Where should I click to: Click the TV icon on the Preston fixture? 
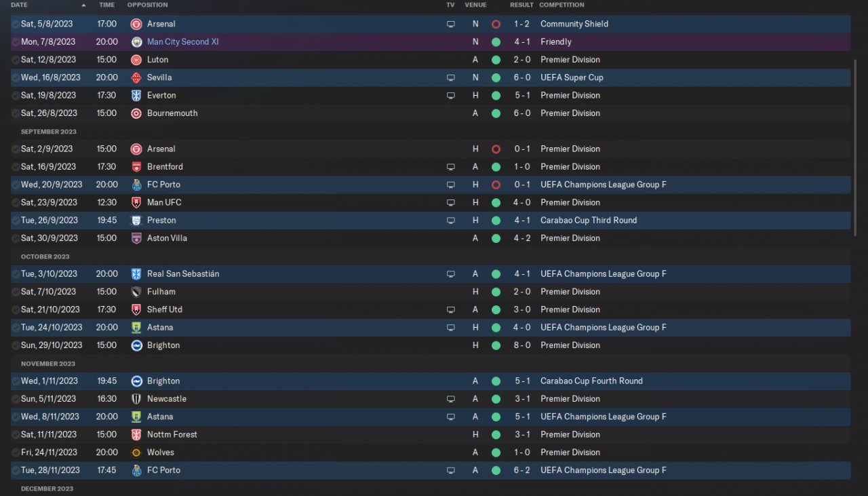pyautogui.click(x=451, y=221)
